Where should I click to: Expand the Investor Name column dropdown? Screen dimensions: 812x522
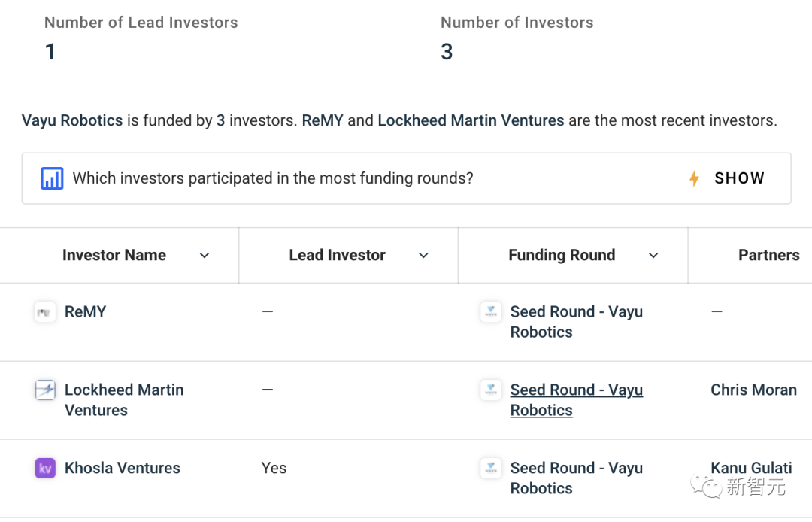tap(205, 256)
